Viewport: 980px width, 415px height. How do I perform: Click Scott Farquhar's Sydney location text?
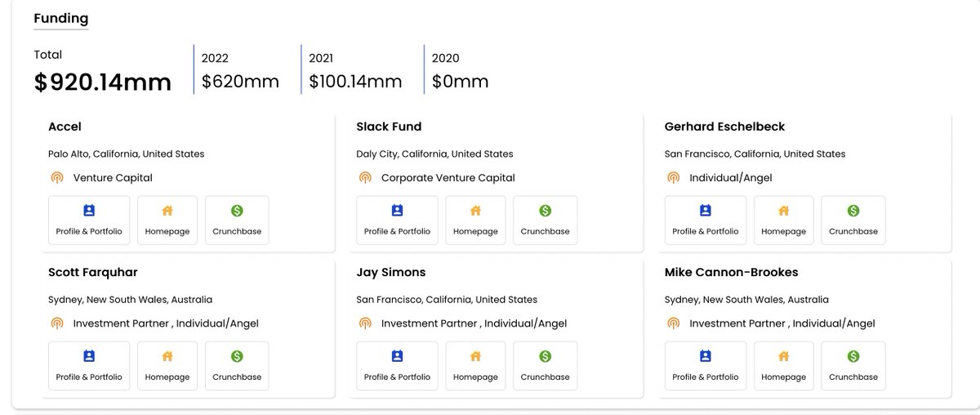coord(131,299)
